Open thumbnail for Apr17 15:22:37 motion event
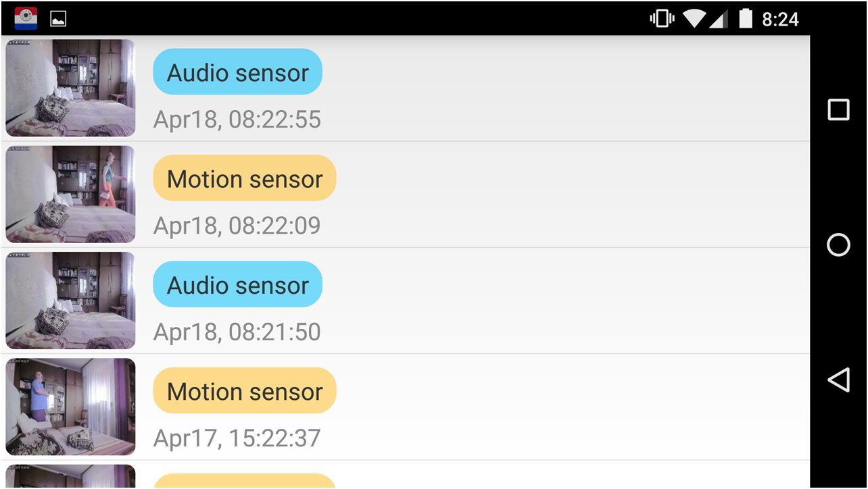This screenshot has height=489, width=868. [70, 407]
